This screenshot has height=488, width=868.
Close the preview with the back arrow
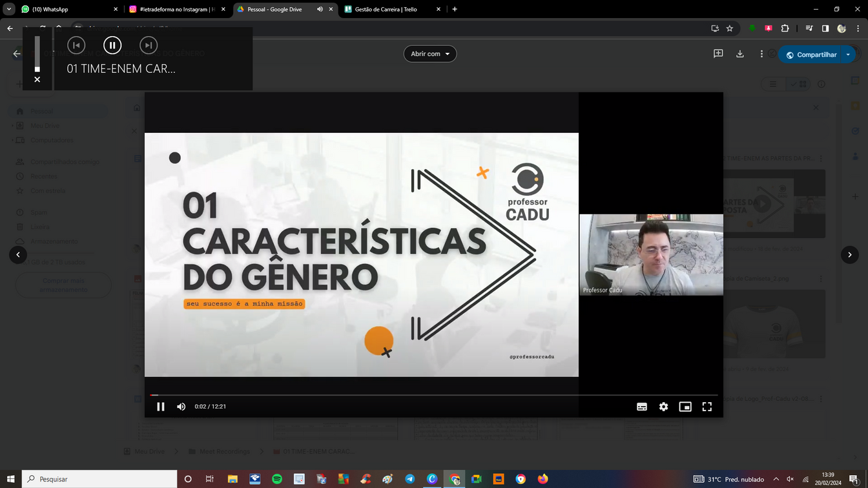pos(17,54)
